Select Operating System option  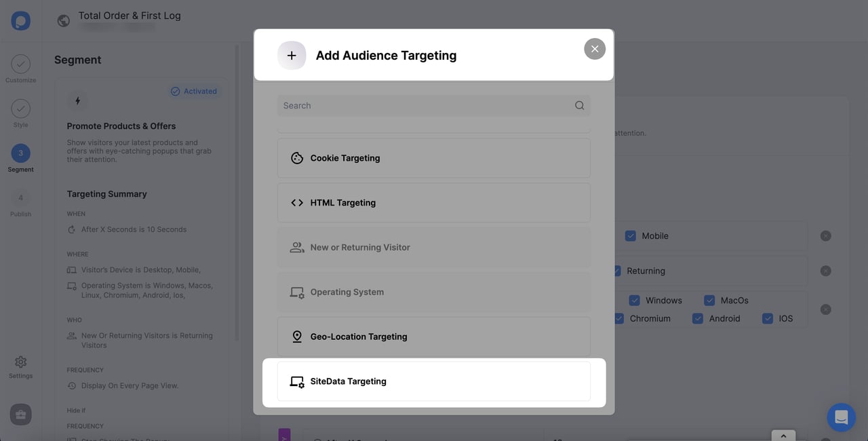[x=433, y=292]
